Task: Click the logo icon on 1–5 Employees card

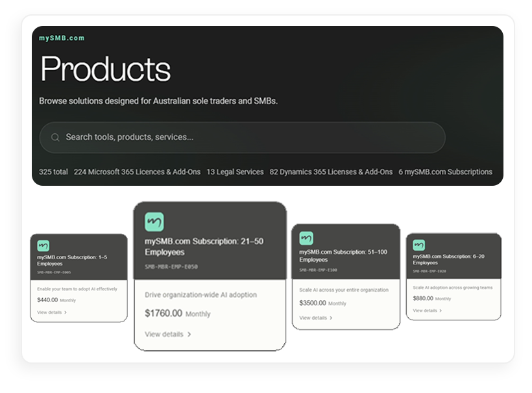Action: click(43, 246)
